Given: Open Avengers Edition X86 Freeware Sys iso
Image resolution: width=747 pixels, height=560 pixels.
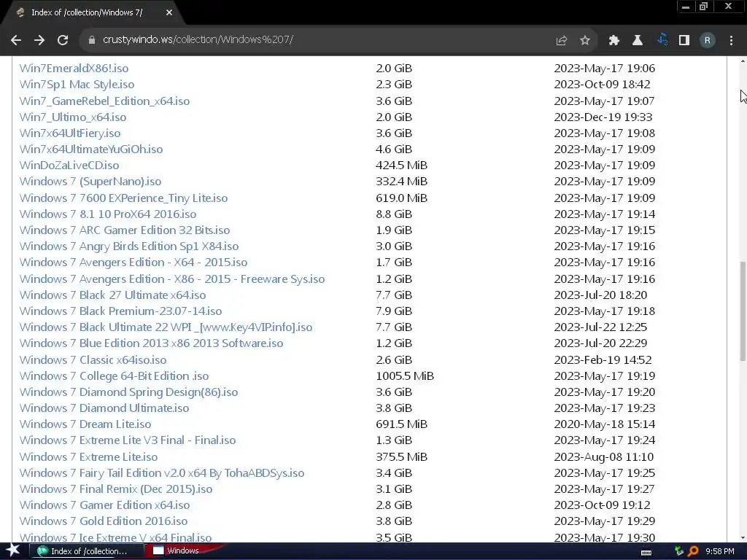Looking at the screenshot, I should click(172, 279).
